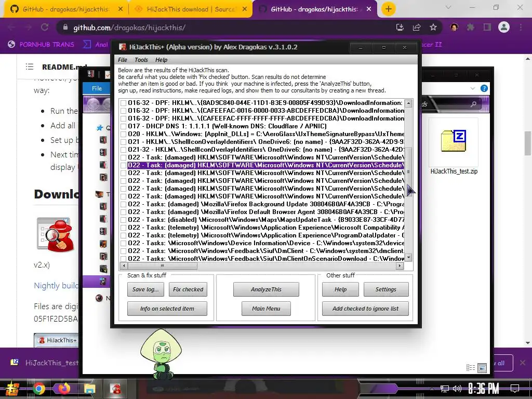The width and height of the screenshot is (532, 399).
Task: Close the active GitHub browser tab
Action: pos(369,9)
